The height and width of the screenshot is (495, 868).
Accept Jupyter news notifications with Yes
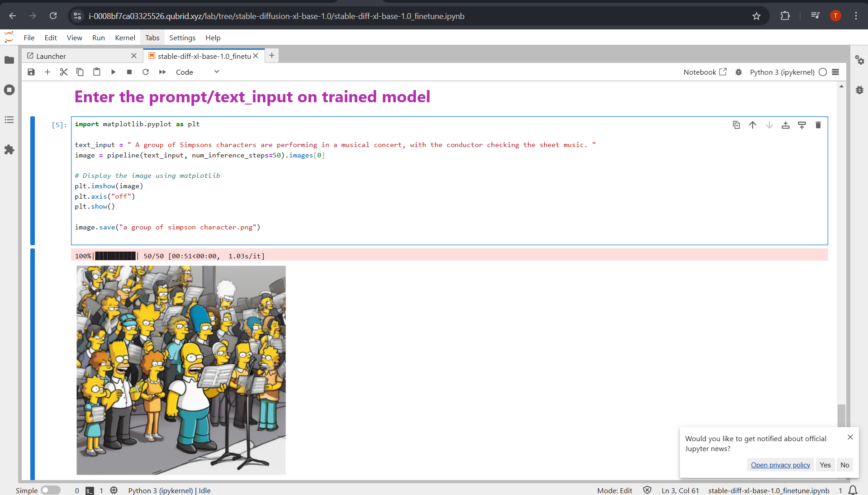pyautogui.click(x=825, y=465)
